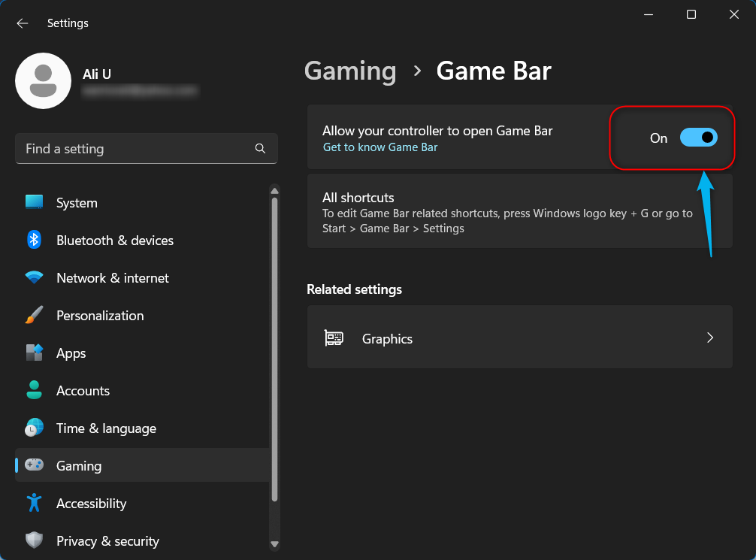Click the Accessibility figure icon

click(x=34, y=503)
